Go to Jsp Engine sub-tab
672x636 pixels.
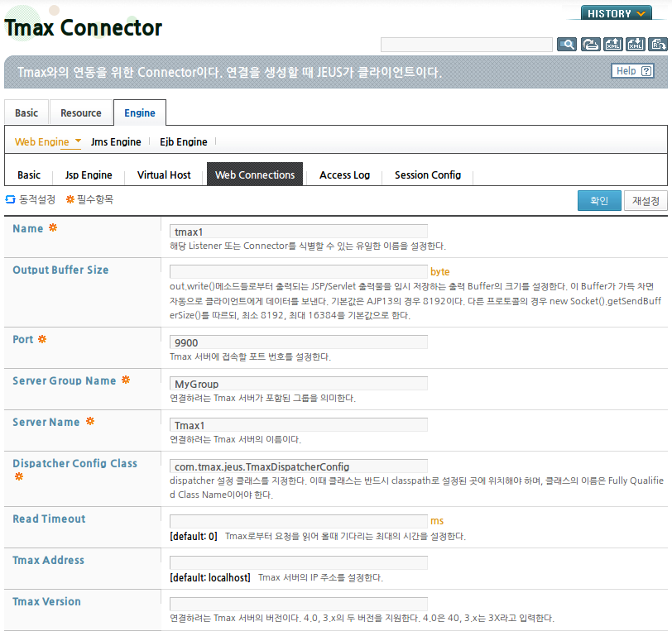tap(89, 175)
